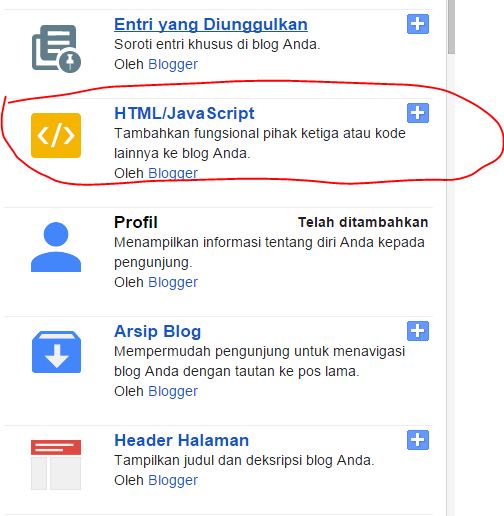The image size is (504, 516).
Task: Add the Entri yang Diunggulkan gadget with plus
Action: click(418, 24)
